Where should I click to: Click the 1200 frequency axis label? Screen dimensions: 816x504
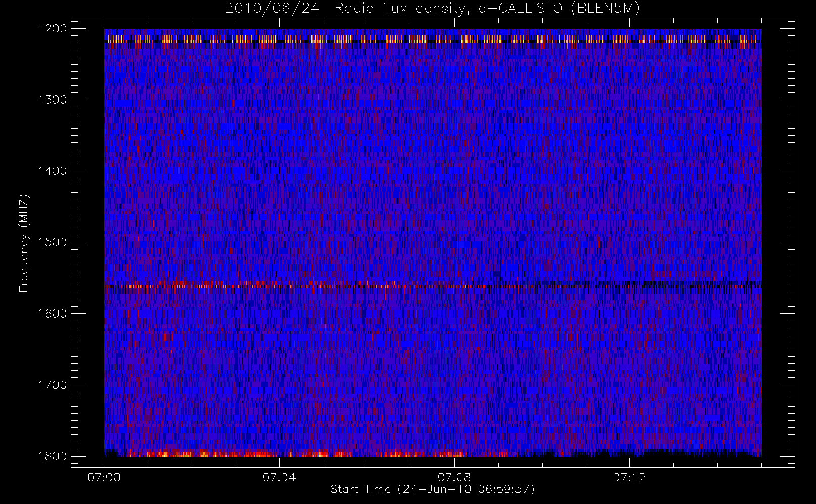point(52,29)
